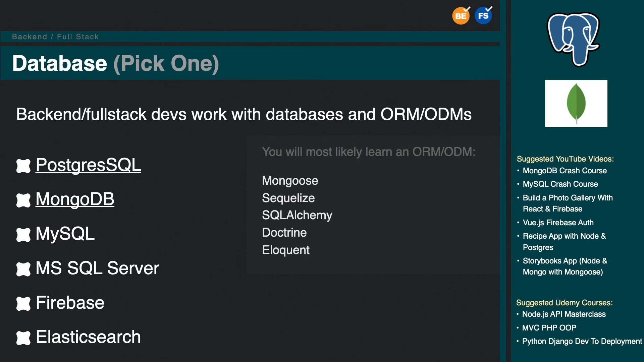
Task: Click Mongoose in the ORM list
Action: point(290,181)
